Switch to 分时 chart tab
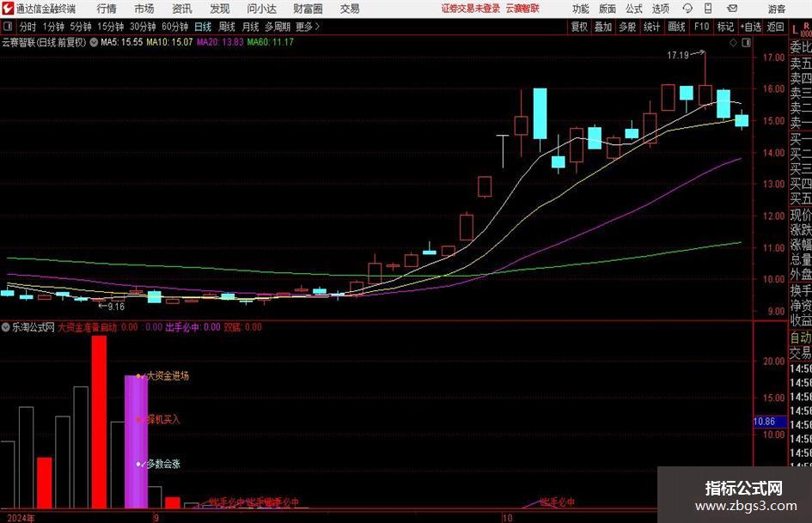 coord(27,27)
